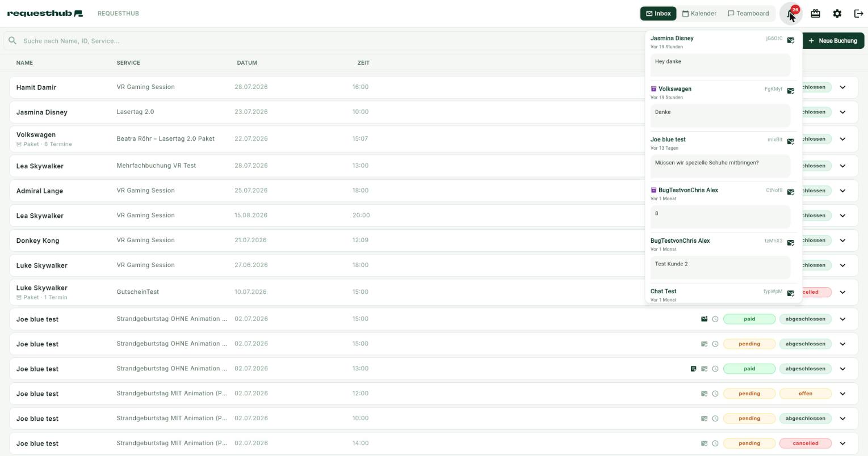Mark Volkswagen notification as read
The image size is (868, 456).
click(790, 91)
